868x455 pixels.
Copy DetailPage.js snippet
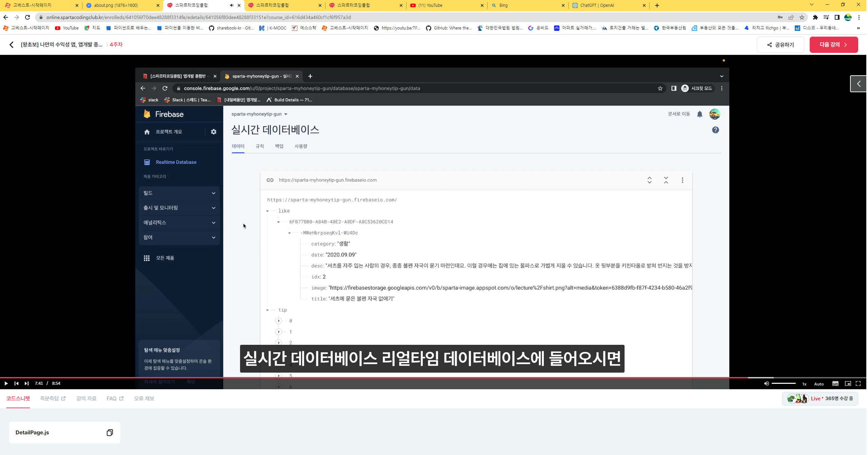(110, 433)
